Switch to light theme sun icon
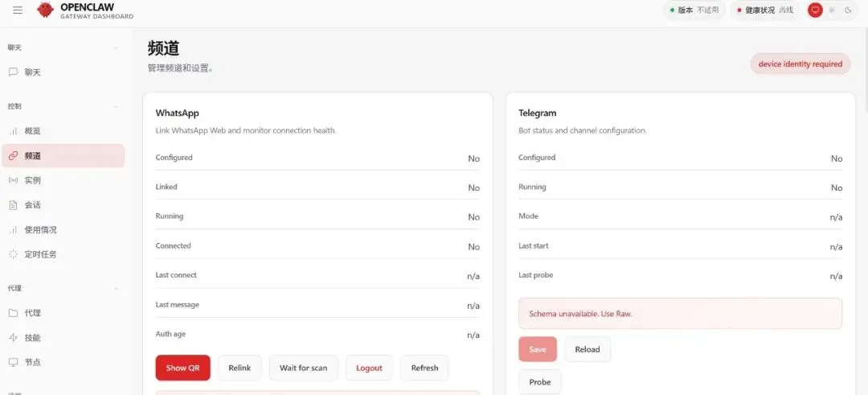The width and height of the screenshot is (868, 395). coord(832,10)
